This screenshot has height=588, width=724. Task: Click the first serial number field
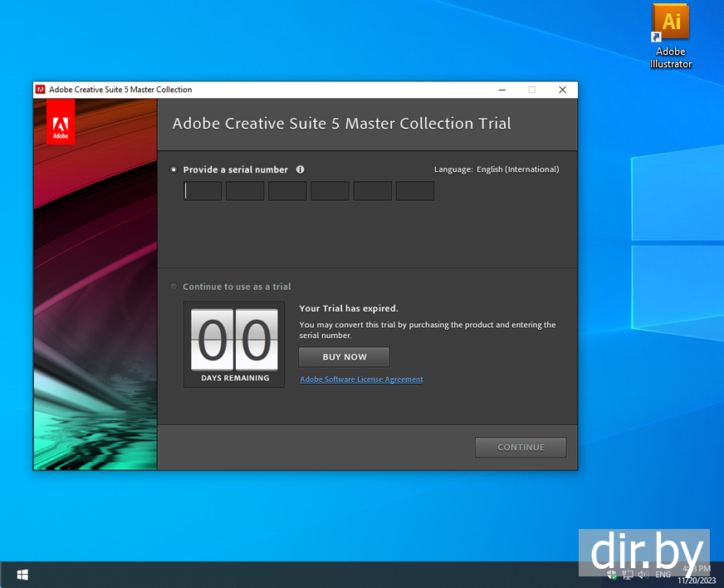(203, 191)
